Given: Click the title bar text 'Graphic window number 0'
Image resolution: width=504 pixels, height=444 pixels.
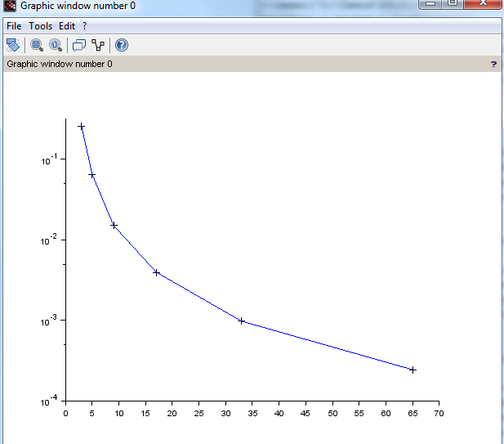Looking at the screenshot, I should click(x=78, y=6).
